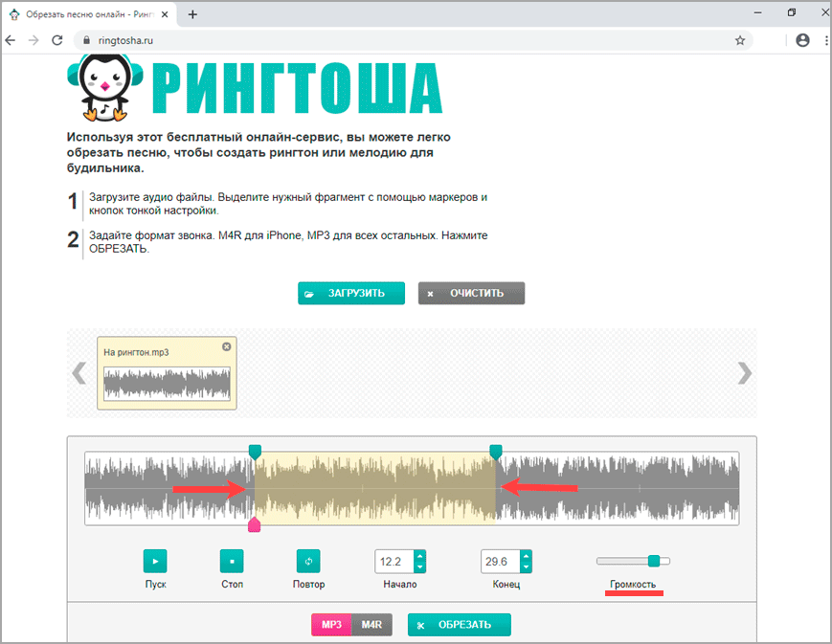Select MP3 output format
The height and width of the screenshot is (644, 832).
pyautogui.click(x=331, y=624)
